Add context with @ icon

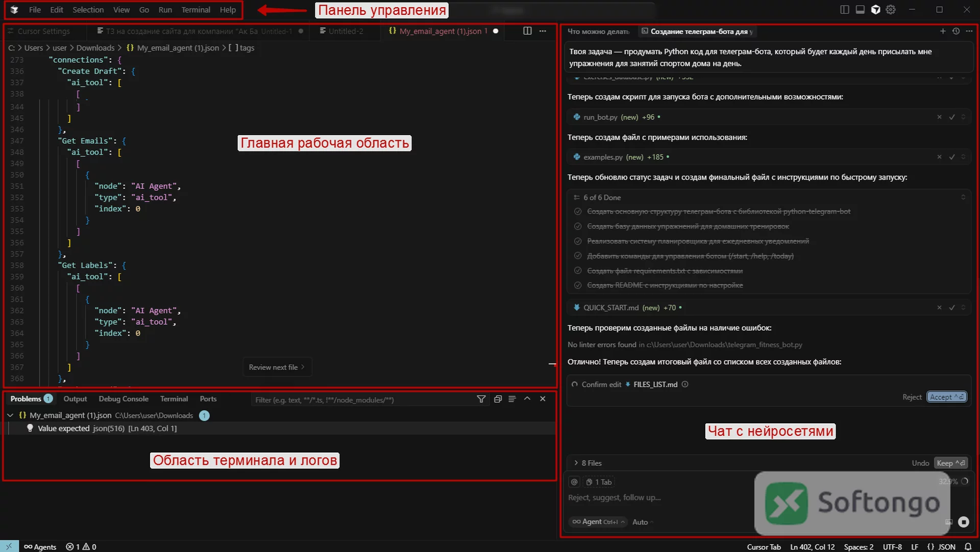coord(574,482)
